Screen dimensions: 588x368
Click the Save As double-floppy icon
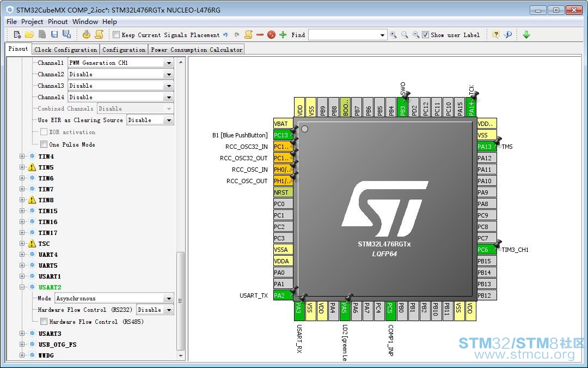(x=67, y=34)
